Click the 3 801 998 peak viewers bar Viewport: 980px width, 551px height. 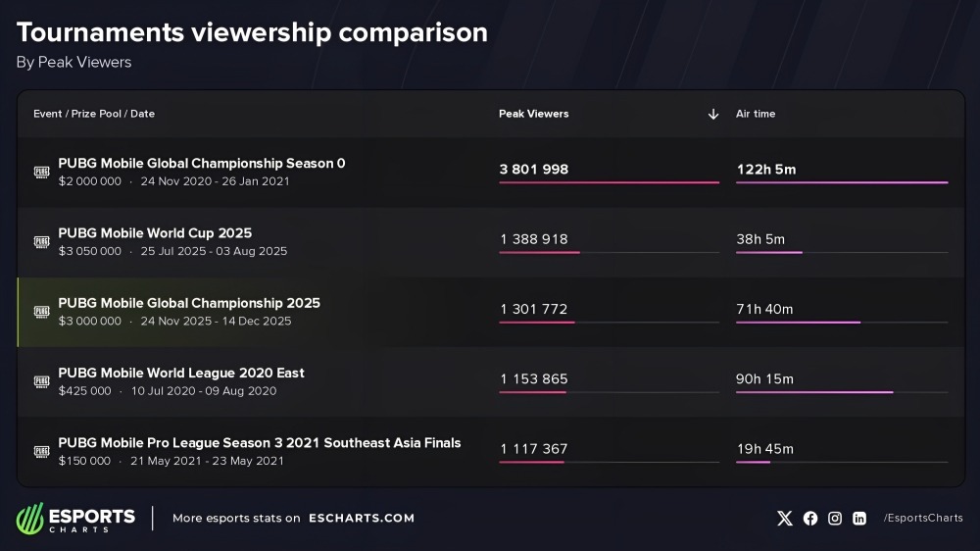point(609,182)
